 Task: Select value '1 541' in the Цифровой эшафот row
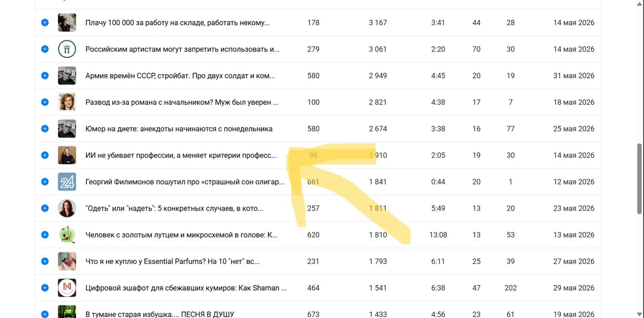point(378,288)
